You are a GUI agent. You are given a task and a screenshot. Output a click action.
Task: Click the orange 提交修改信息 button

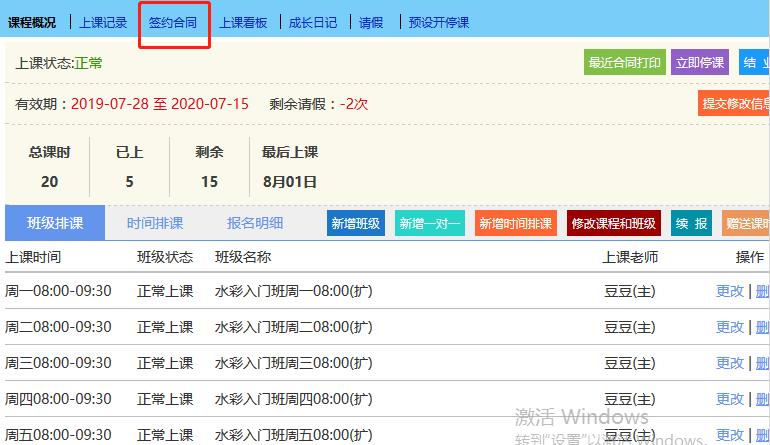[735, 103]
